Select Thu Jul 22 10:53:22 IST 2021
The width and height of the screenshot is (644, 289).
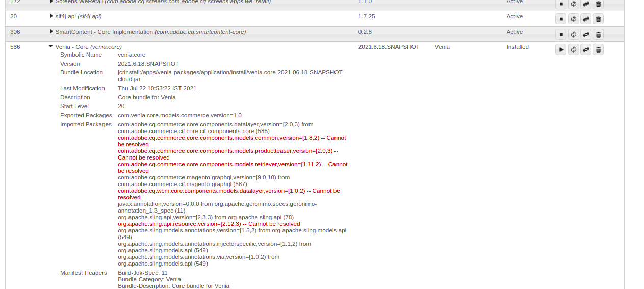(x=157, y=88)
